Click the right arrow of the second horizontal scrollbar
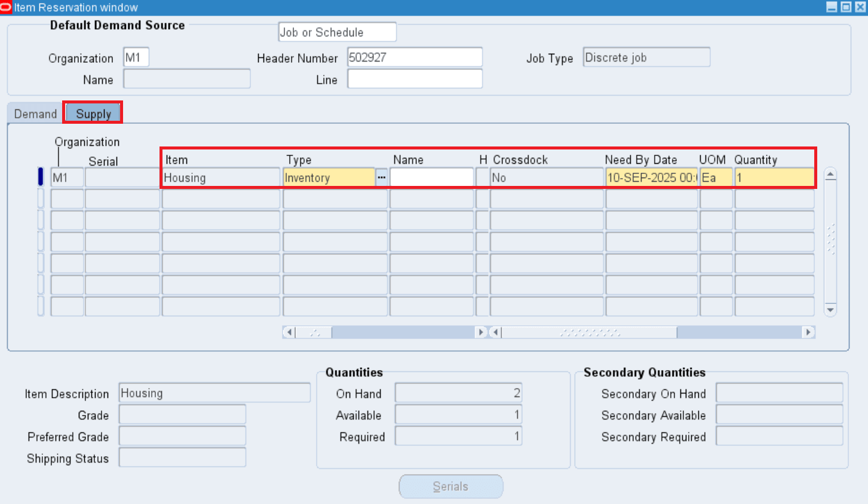 [x=809, y=332]
